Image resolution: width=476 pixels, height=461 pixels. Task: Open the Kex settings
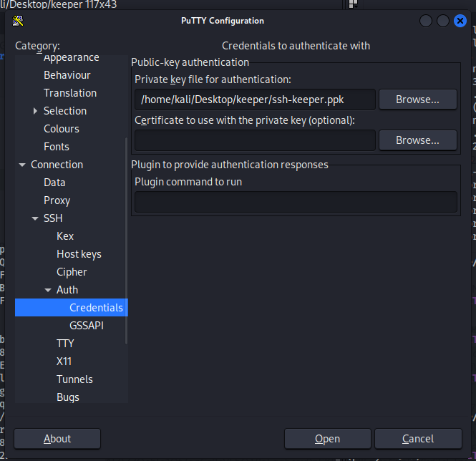click(65, 236)
